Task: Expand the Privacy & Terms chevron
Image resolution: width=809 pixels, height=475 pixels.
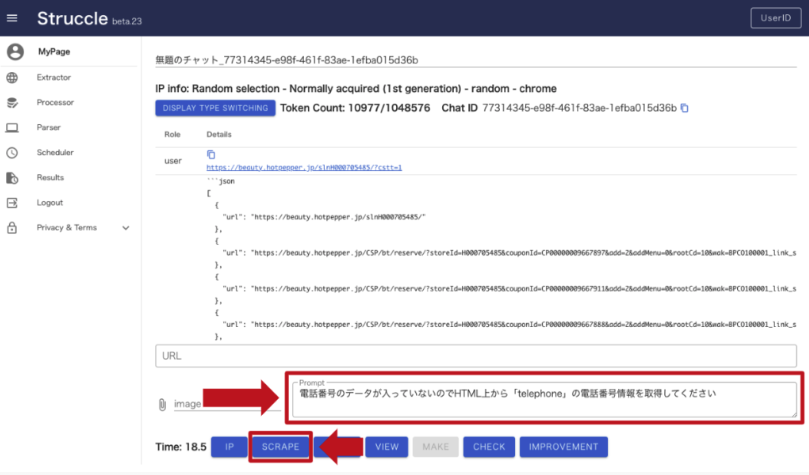Action: pyautogui.click(x=125, y=228)
